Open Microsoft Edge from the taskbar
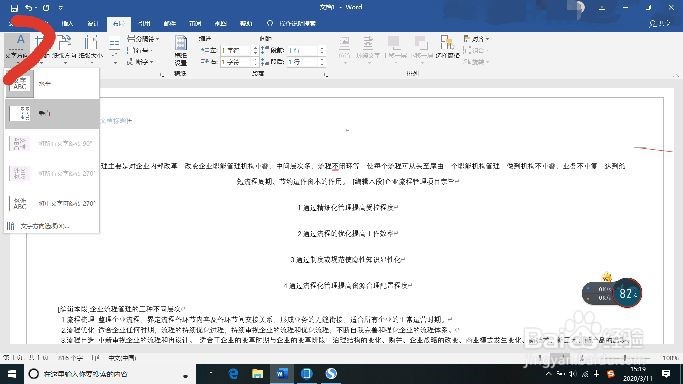This screenshot has height=384, width=683. pyautogui.click(x=233, y=374)
